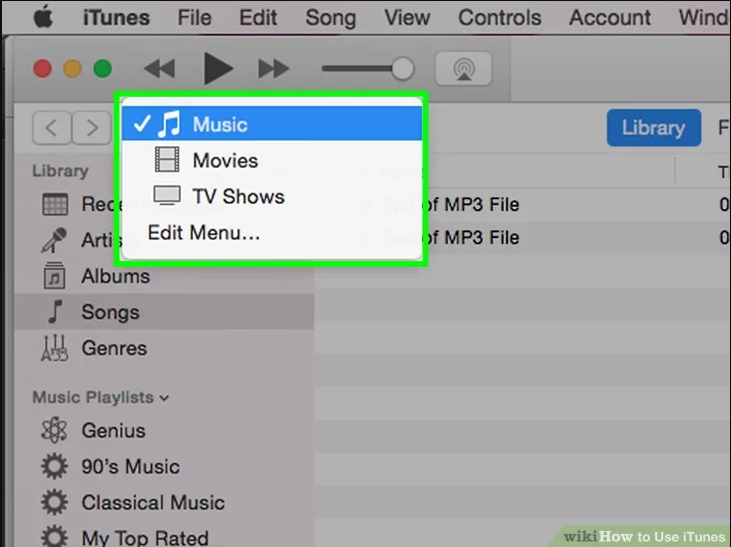This screenshot has height=547, width=731.
Task: Choose TV Shows in the media dropdown
Action: pyautogui.click(x=272, y=196)
